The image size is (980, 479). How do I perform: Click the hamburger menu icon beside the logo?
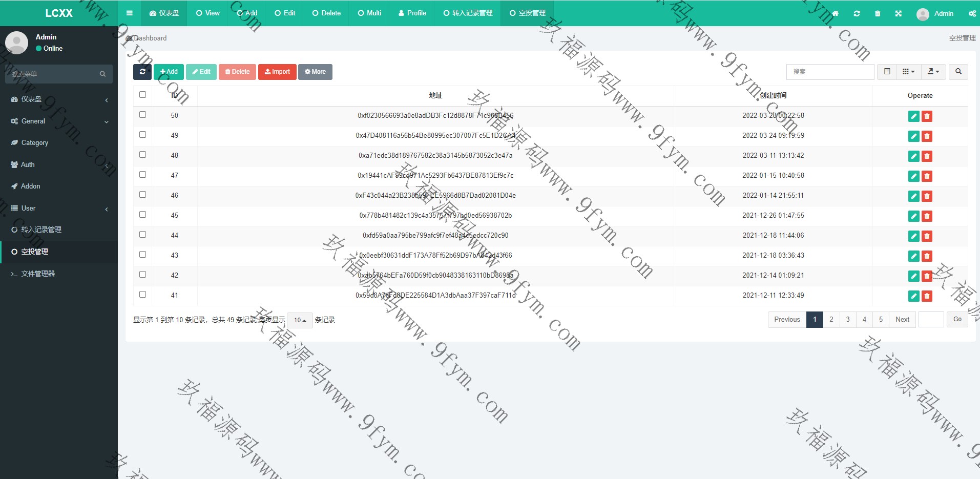click(129, 13)
